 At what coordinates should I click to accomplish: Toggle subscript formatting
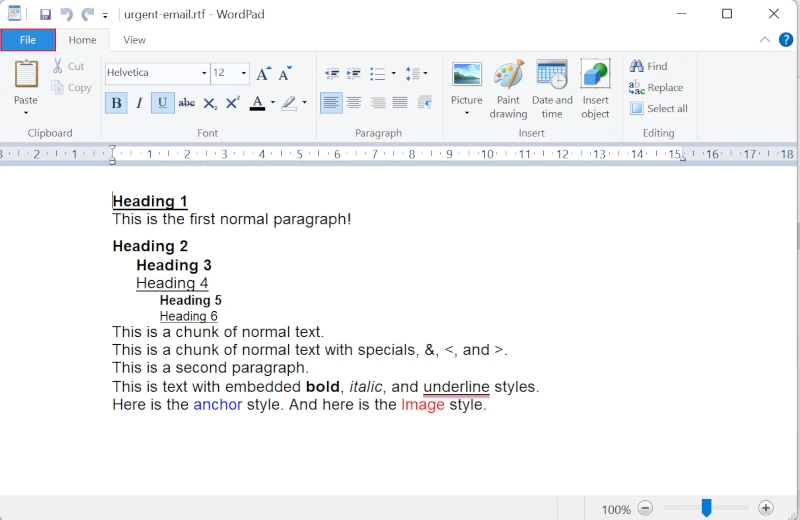pyautogui.click(x=210, y=103)
